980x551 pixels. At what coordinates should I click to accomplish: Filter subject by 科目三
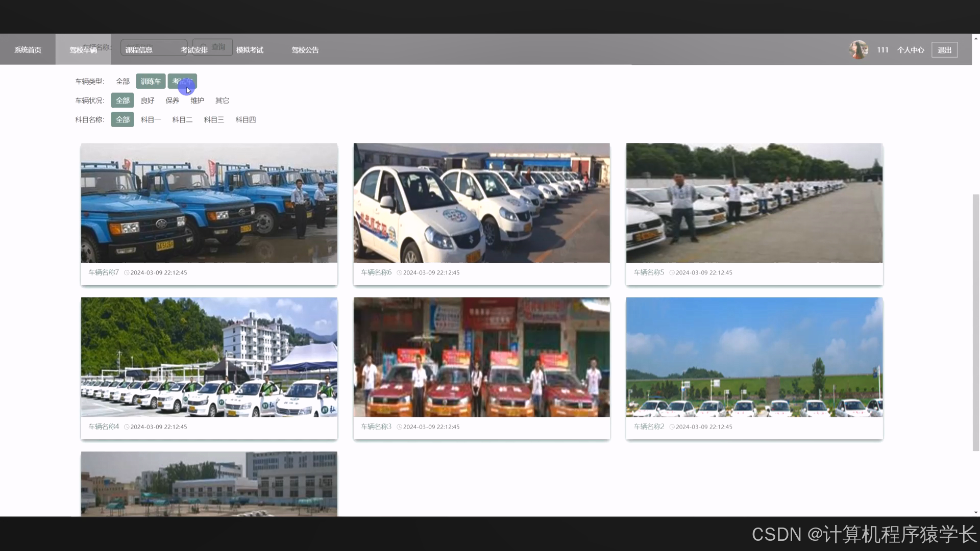tap(214, 119)
